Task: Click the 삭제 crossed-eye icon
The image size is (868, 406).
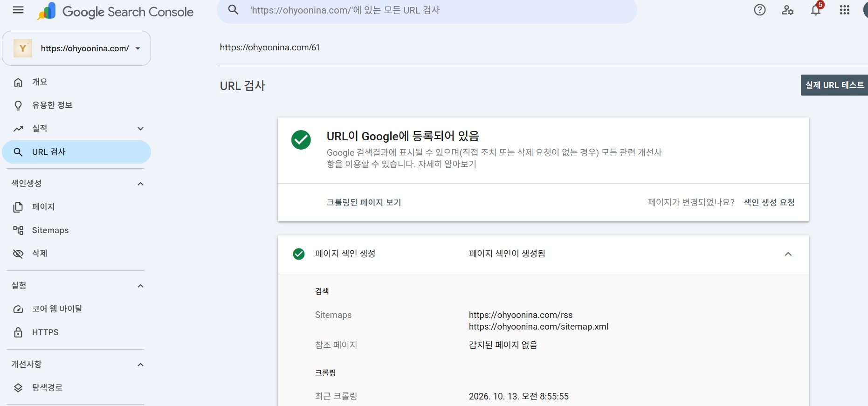Action: [x=18, y=254]
